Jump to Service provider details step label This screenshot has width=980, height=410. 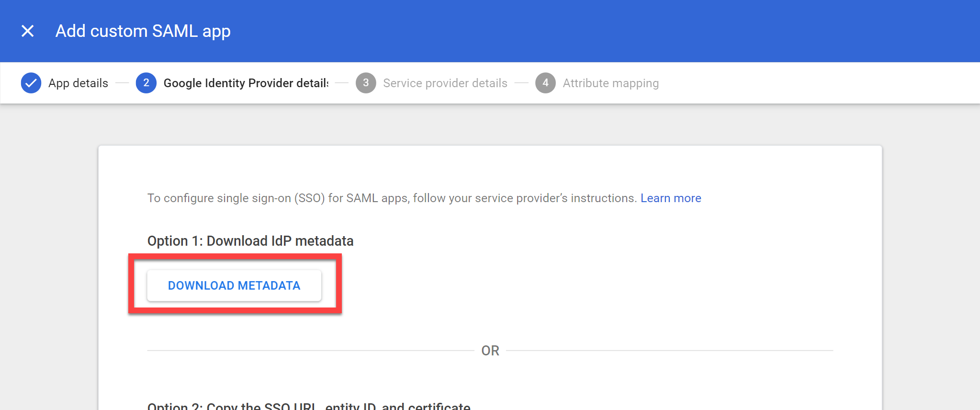click(445, 83)
